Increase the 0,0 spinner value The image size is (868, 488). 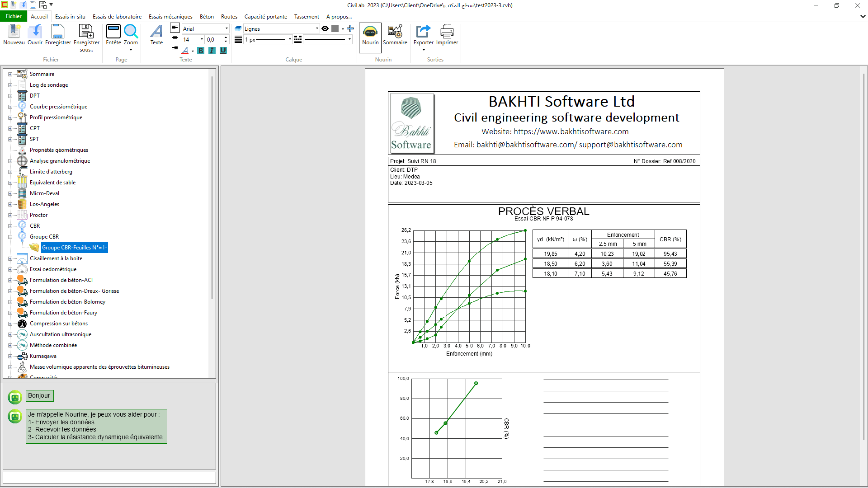(x=226, y=37)
